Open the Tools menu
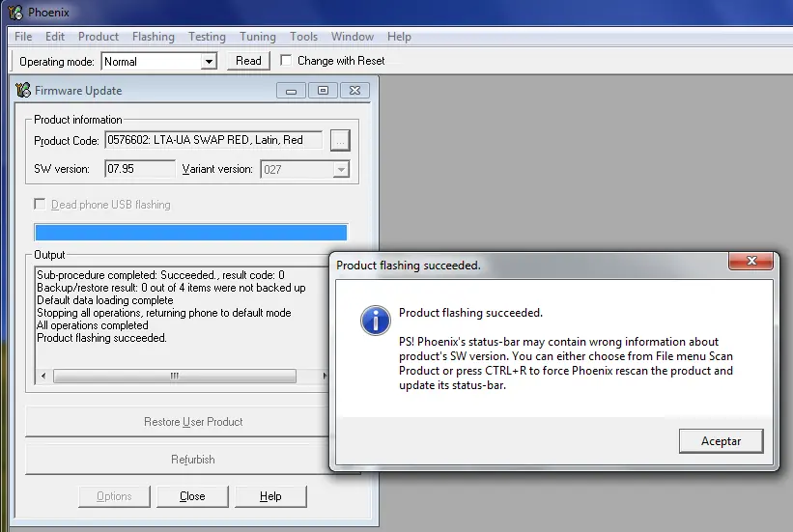This screenshot has height=532, width=793. (303, 37)
